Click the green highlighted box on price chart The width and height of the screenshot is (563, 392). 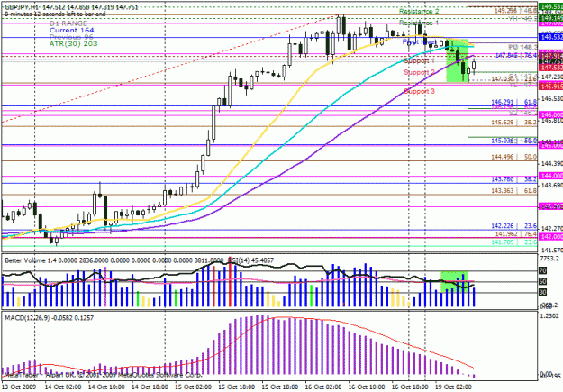[x=458, y=60]
